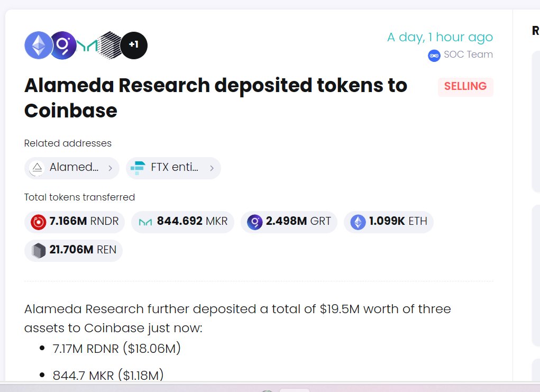Click the SOC Team avatar icon

coord(434,55)
